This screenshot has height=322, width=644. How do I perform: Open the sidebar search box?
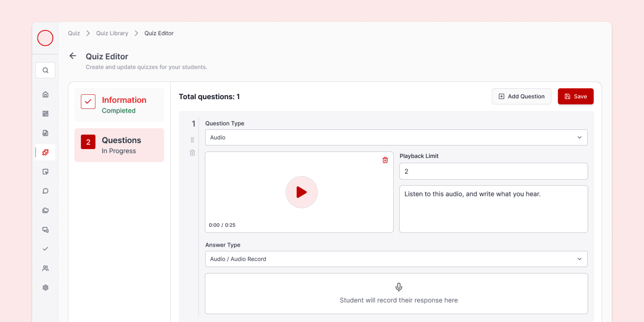45,70
